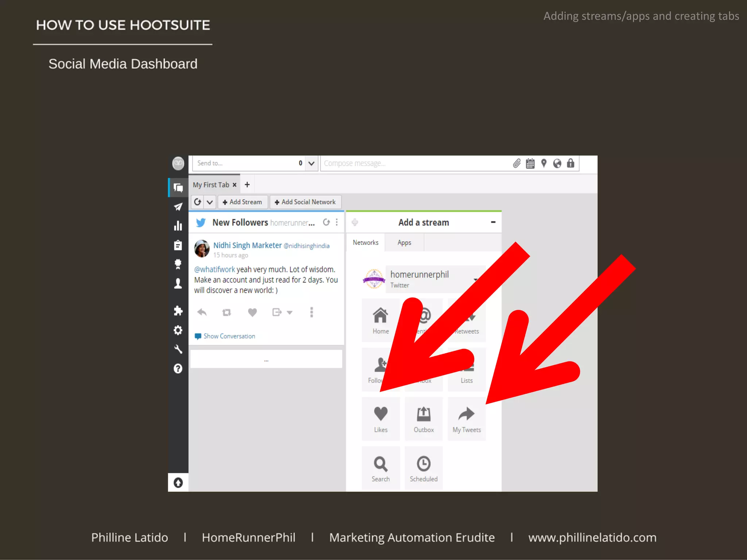
Task: Switch to the Apps tab
Action: pos(404,242)
